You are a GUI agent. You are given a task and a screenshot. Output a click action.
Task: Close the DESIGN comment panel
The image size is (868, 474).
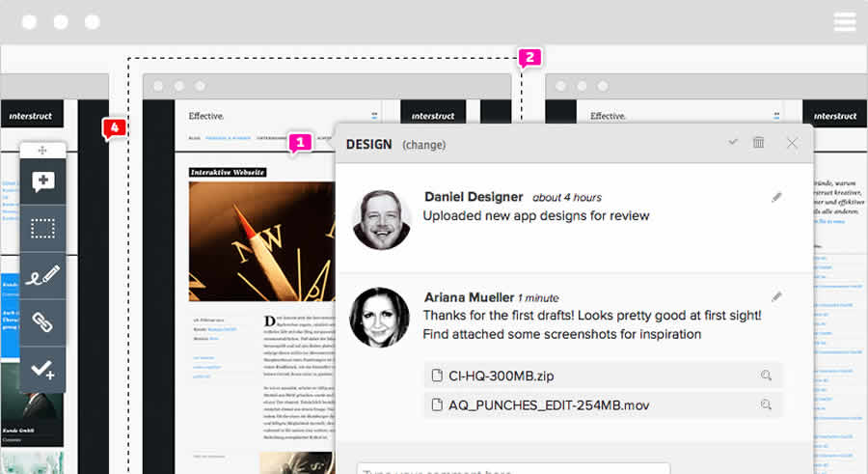792,143
